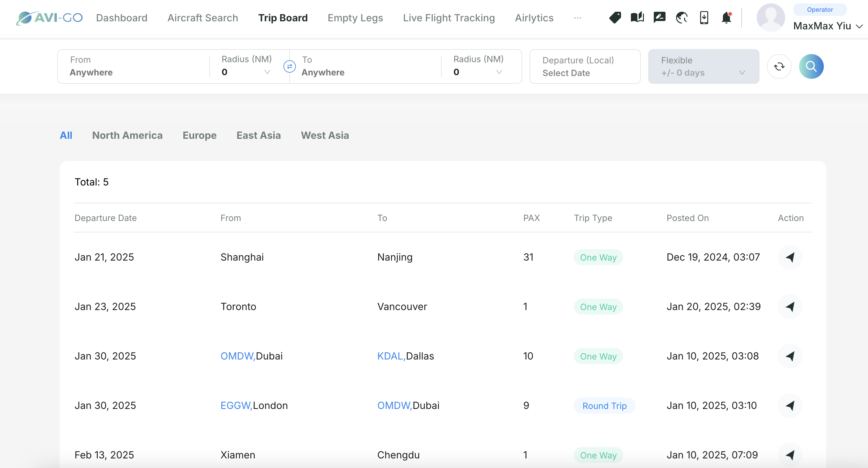
Task: Click the EGGW airport link
Action: [236, 406]
